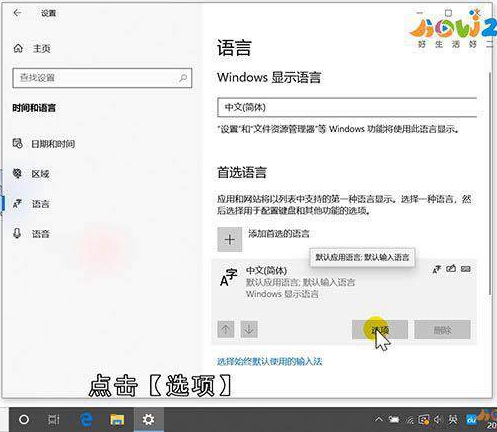Viewport: 497px width, 432px height.
Task: Expand hidden tray icons chevron
Action: [379, 419]
